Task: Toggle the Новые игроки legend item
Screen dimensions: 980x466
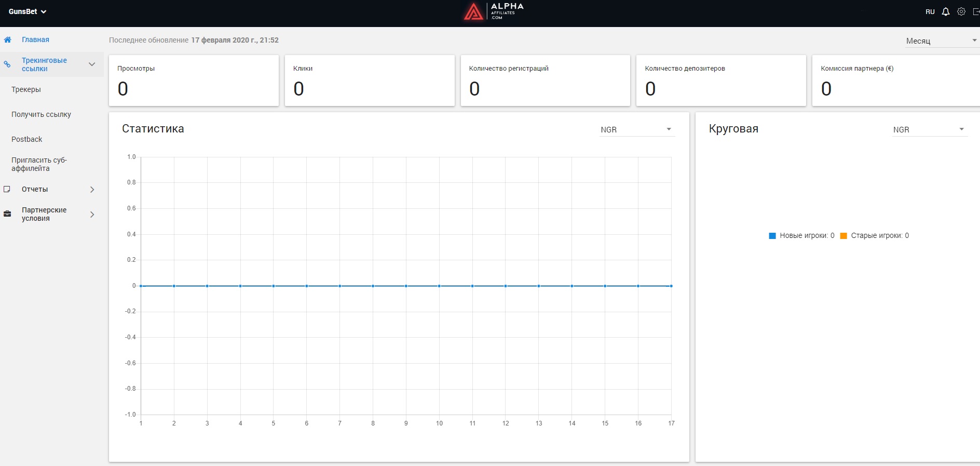Action: tap(801, 236)
